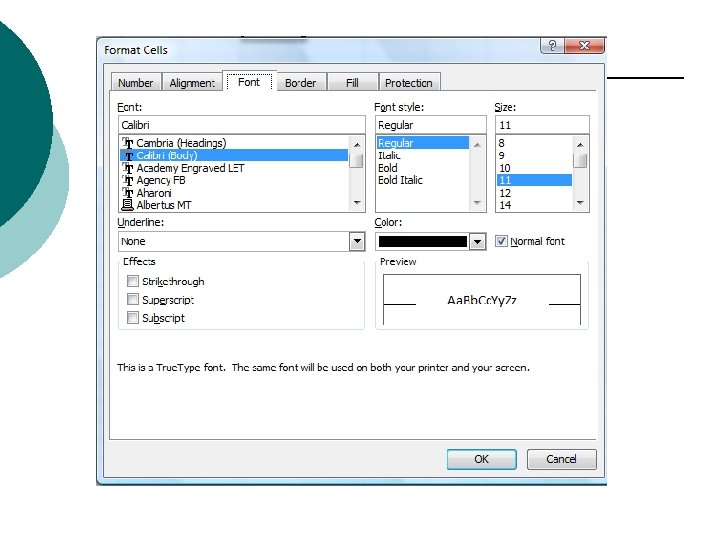
Task: Click size list up arrow
Action: point(580,145)
